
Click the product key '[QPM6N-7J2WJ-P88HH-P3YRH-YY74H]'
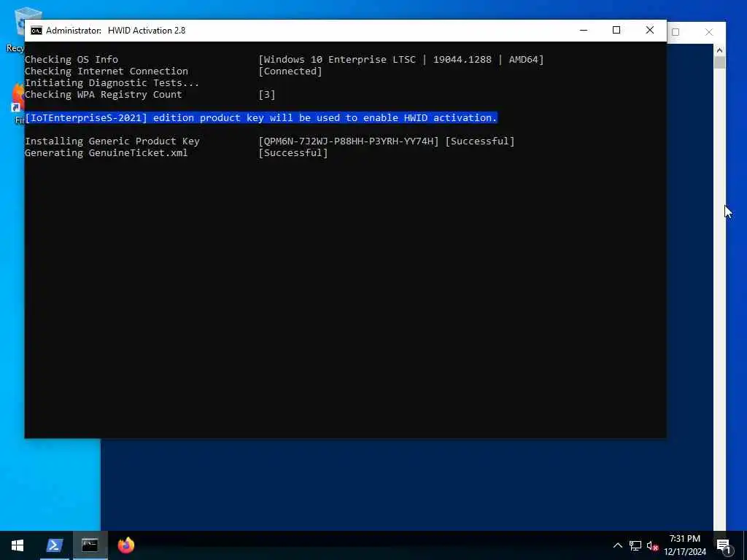[x=348, y=141]
